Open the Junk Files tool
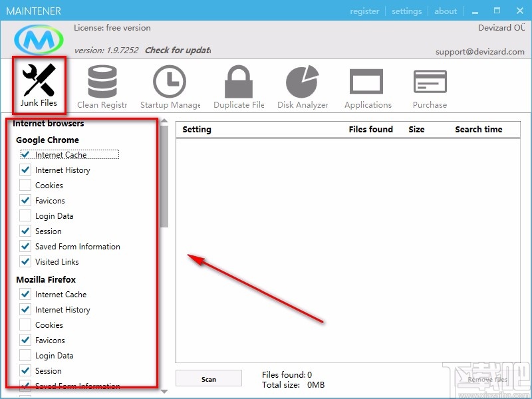The height and width of the screenshot is (399, 532). pyautogui.click(x=39, y=85)
